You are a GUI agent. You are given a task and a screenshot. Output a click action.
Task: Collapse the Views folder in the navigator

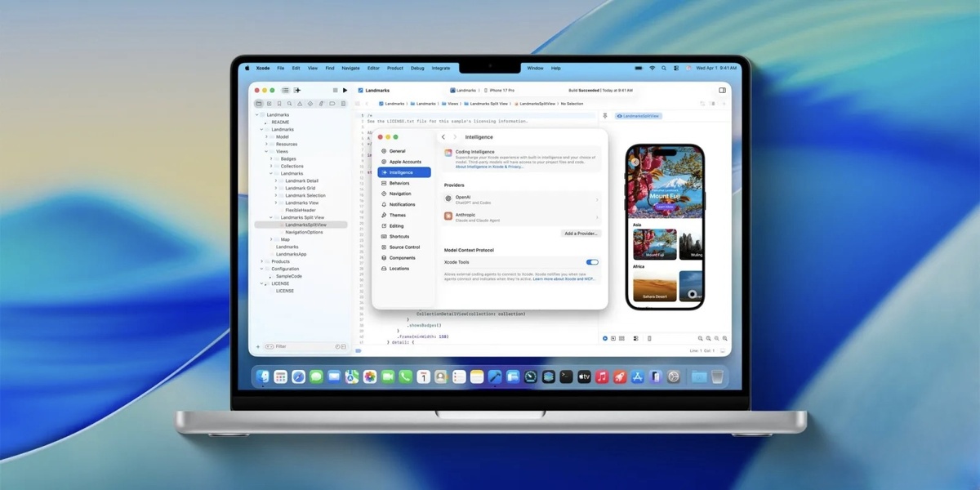click(267, 151)
